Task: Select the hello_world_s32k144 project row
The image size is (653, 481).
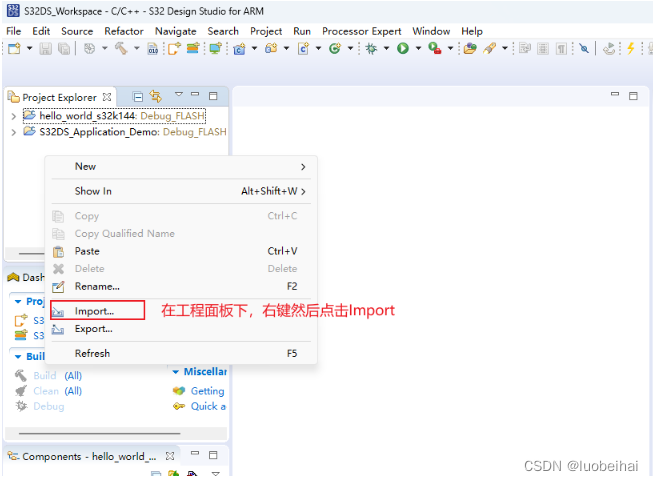Action: point(114,116)
